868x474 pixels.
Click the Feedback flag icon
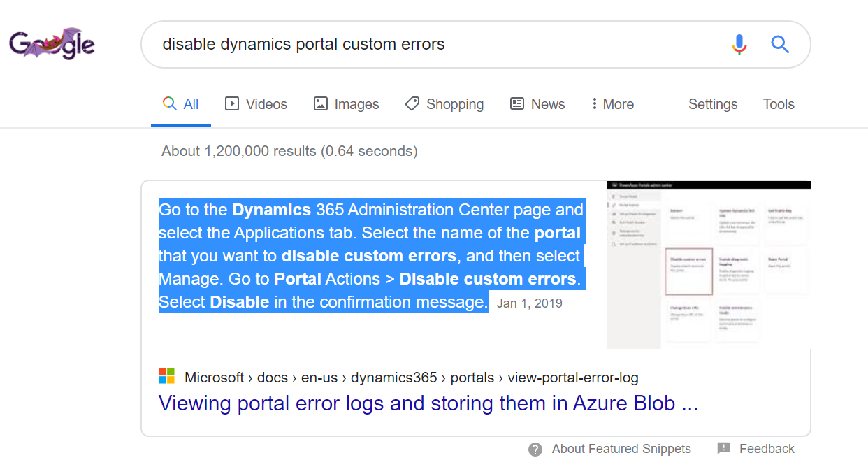[x=723, y=449]
